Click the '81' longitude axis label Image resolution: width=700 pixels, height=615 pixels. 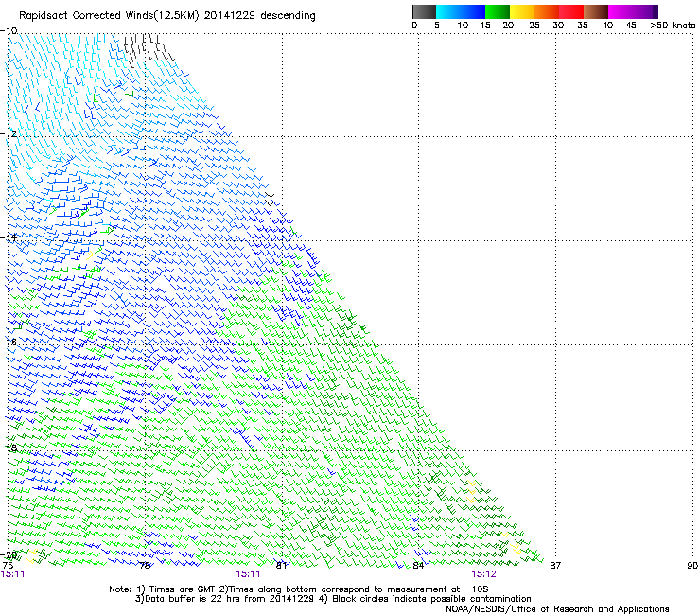click(281, 566)
